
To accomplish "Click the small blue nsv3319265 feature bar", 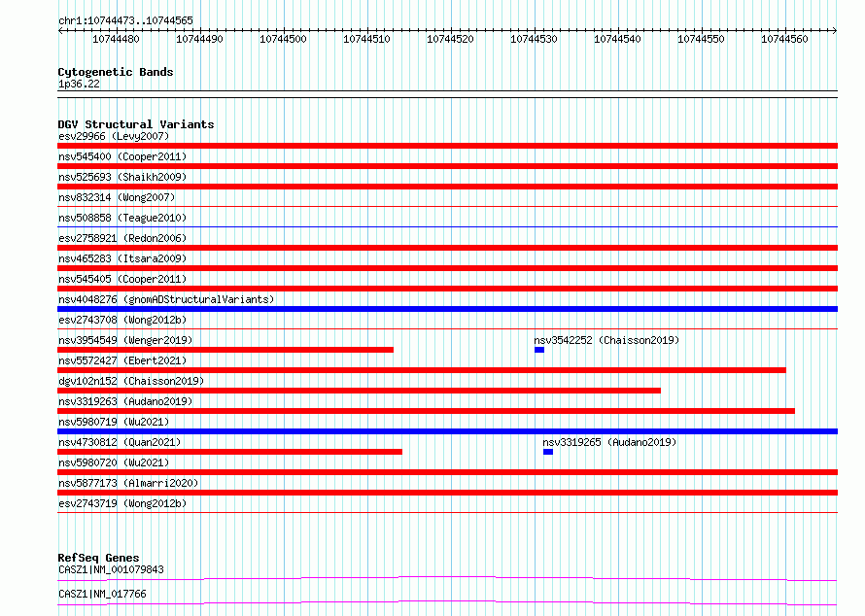I will [548, 452].
